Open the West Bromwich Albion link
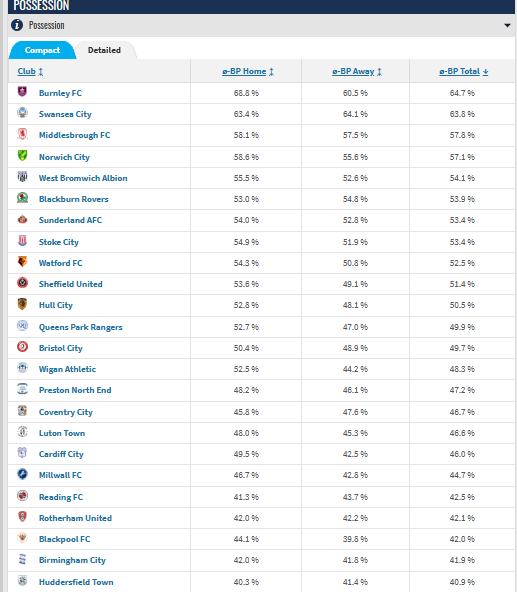 (x=83, y=178)
